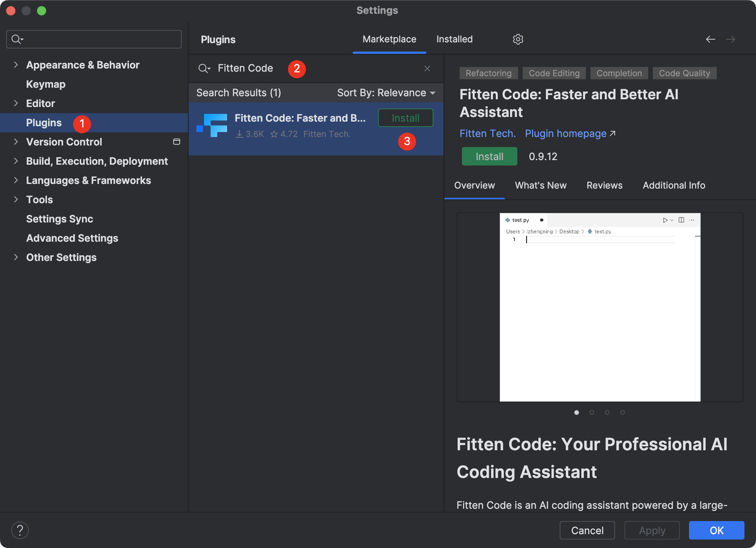Click the plugin preview screenshot thumbnail
756x548 pixels.
point(600,307)
